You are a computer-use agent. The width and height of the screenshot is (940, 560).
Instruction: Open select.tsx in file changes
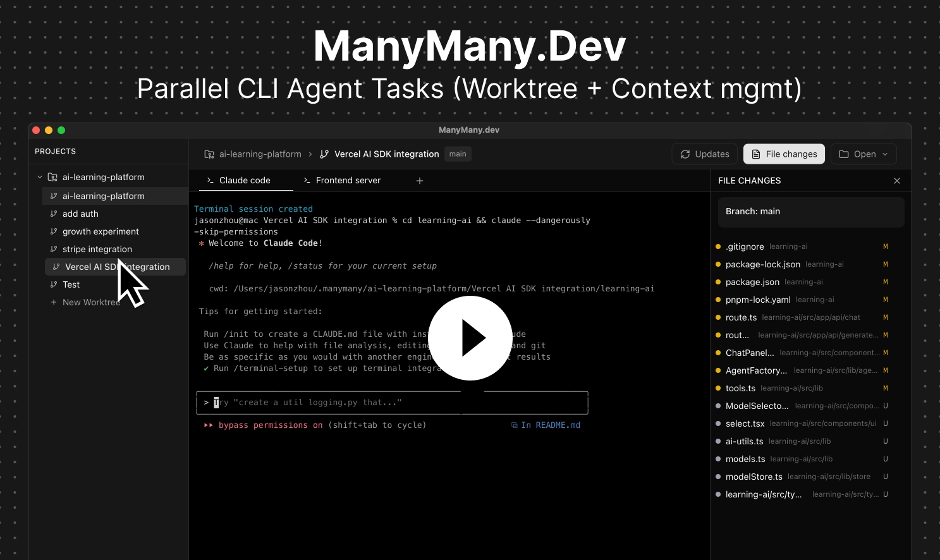pyautogui.click(x=803, y=423)
